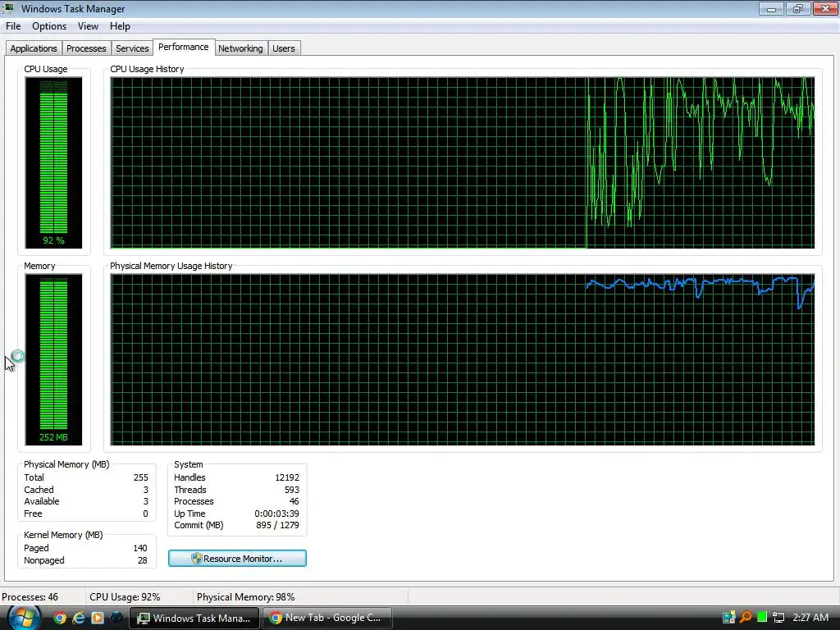Select the Performance tab
Image resolution: width=840 pixels, height=630 pixels.
click(184, 47)
